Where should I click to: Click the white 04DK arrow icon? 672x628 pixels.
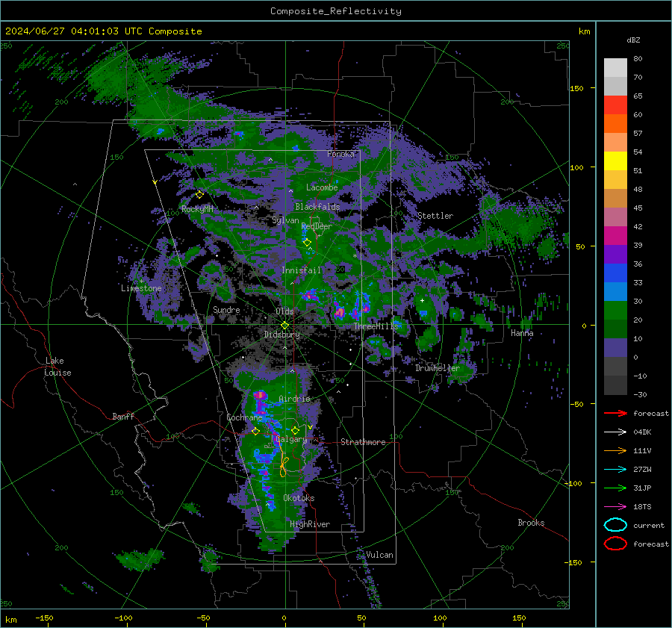[x=615, y=432]
